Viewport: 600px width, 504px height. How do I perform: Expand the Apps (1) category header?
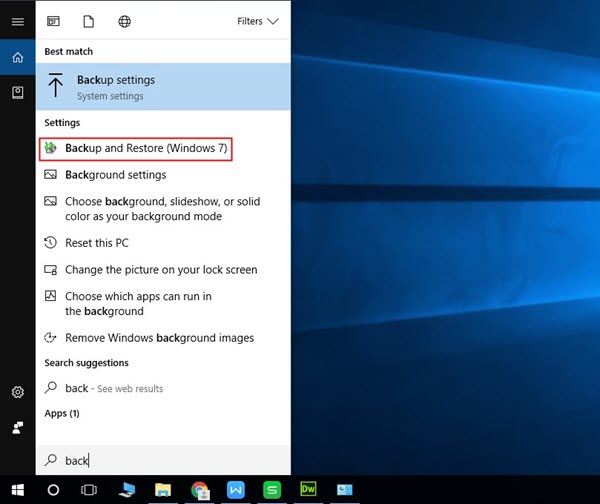coord(62,413)
